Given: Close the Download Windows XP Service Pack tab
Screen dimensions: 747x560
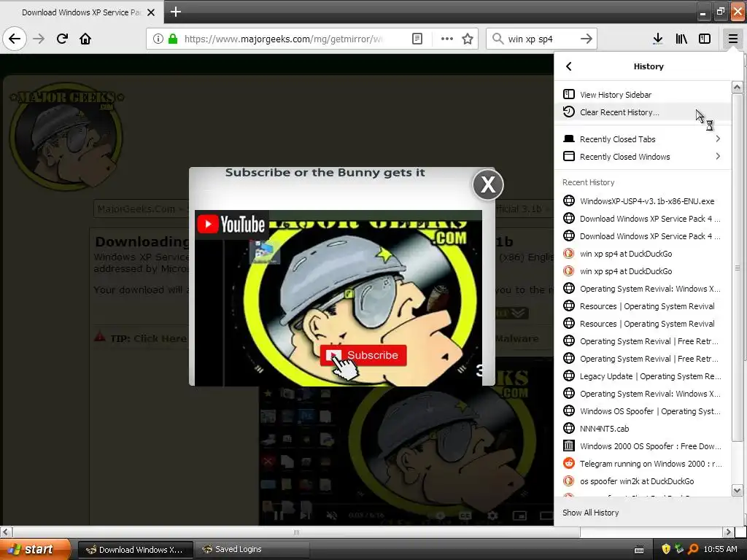Looking at the screenshot, I should tap(151, 12).
